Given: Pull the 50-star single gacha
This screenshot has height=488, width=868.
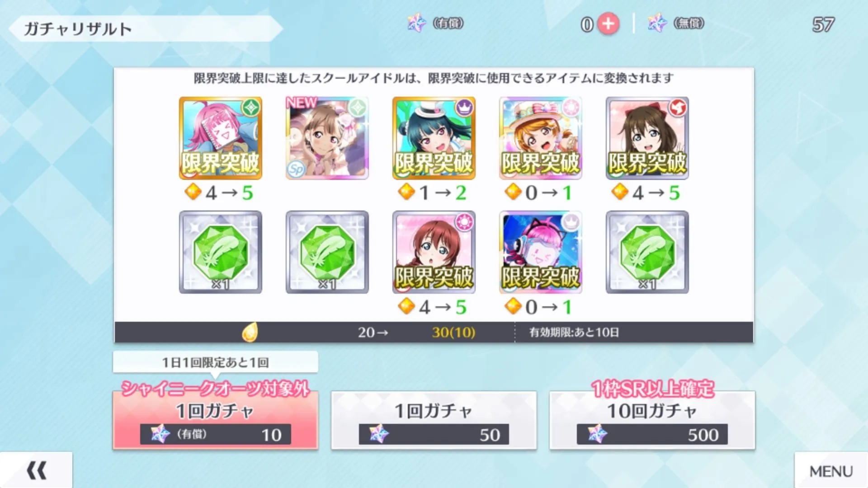Looking at the screenshot, I should 434,420.
